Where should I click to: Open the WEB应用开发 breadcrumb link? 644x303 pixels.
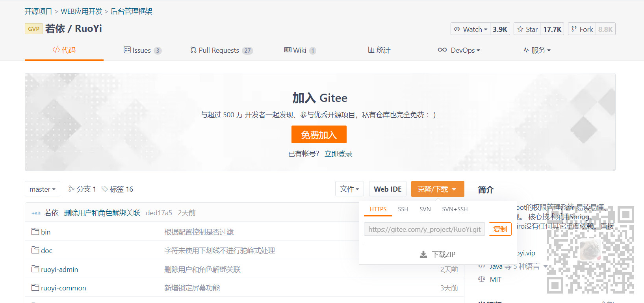tap(82, 11)
